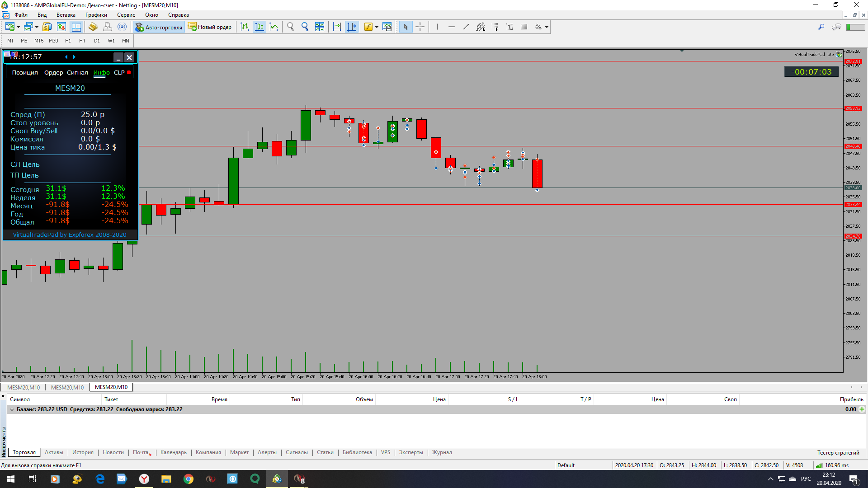
Task: Switch to the История tab
Action: pos(83,452)
